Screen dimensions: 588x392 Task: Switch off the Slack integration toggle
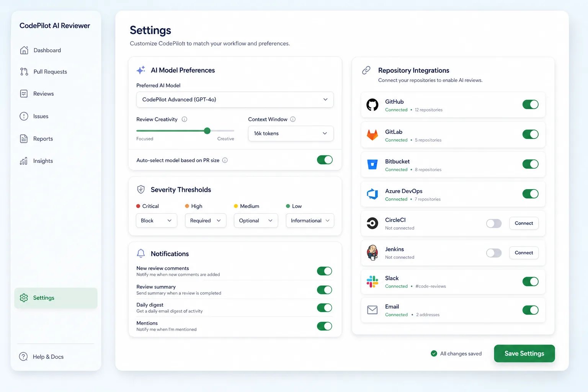click(x=531, y=282)
